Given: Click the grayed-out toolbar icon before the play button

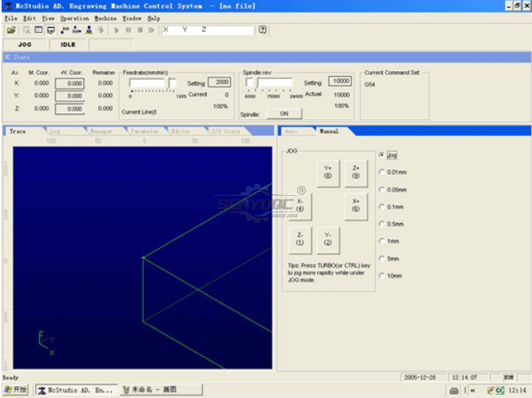Looking at the screenshot, I should click(x=101, y=30).
